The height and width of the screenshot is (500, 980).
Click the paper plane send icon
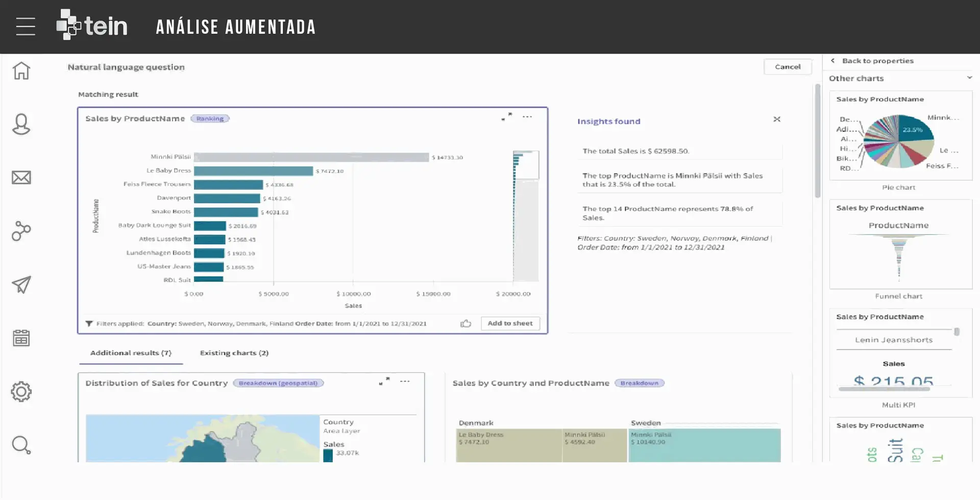pos(21,285)
